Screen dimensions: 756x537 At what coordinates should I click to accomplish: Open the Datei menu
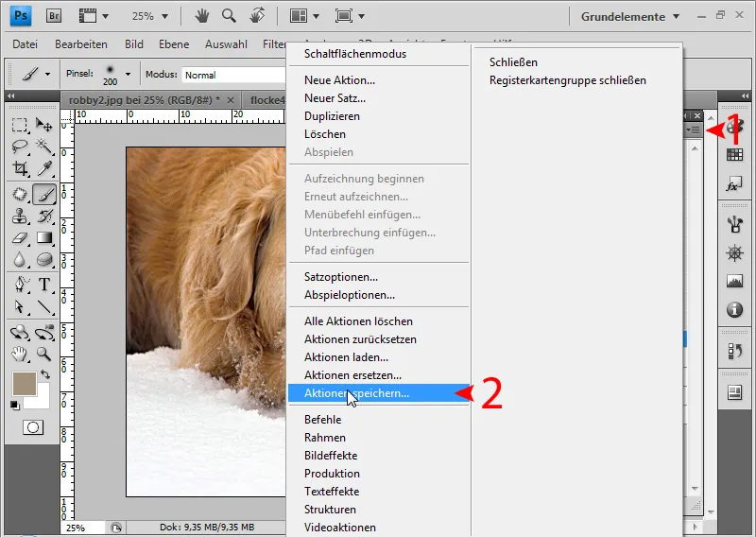coord(26,43)
